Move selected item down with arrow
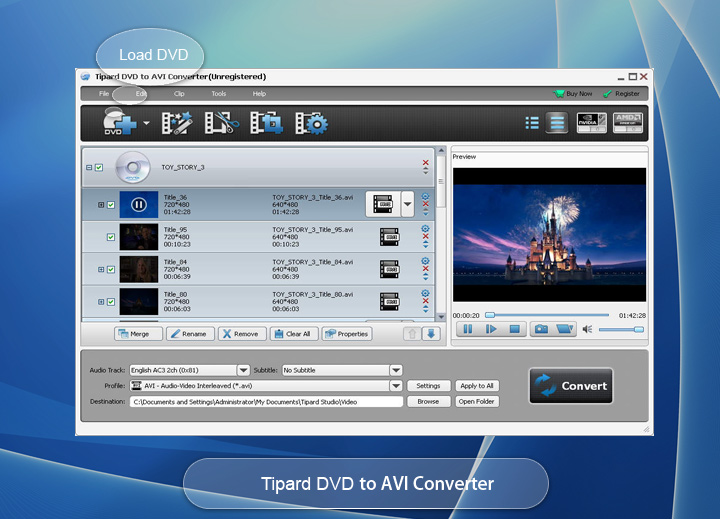The image size is (720, 519). [431, 334]
